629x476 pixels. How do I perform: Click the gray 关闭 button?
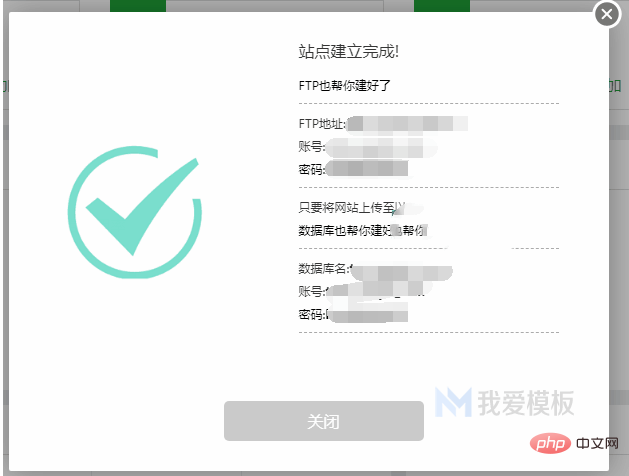coord(324,421)
